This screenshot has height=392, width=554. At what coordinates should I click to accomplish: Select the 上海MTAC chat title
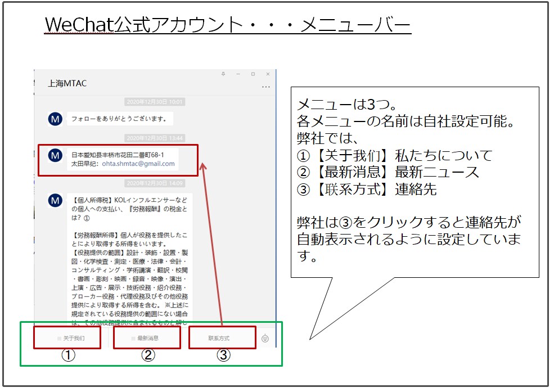[x=67, y=83]
